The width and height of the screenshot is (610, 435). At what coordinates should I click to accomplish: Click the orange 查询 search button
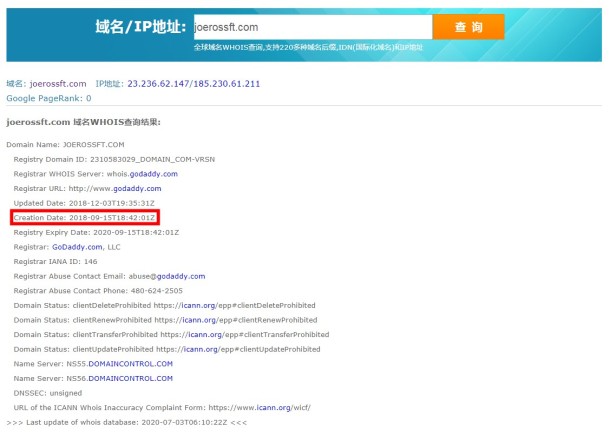468,27
